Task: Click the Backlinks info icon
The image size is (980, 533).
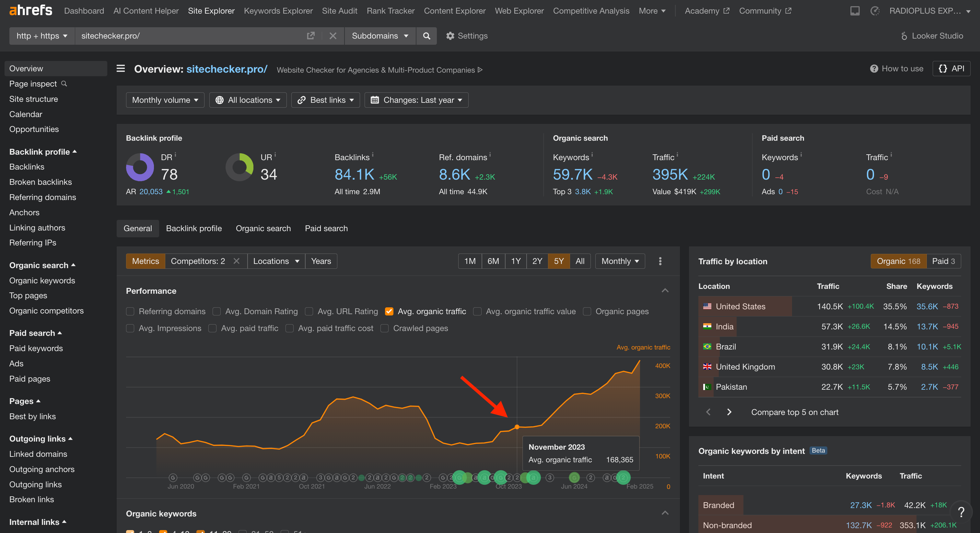Action: click(372, 154)
